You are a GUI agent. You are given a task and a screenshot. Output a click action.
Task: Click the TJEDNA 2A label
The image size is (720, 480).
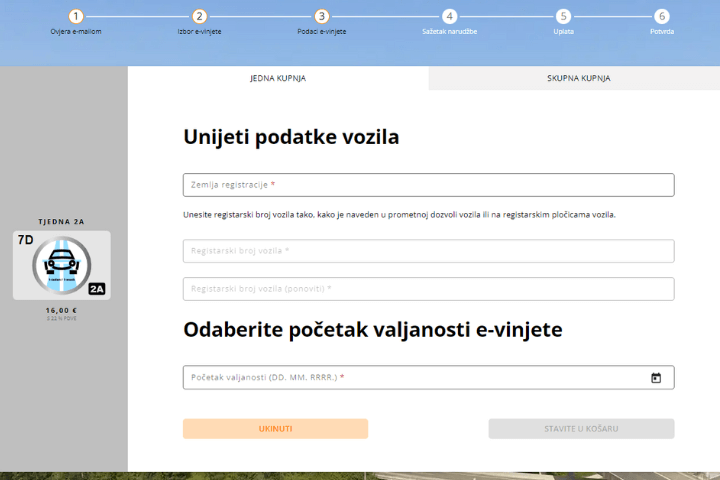click(x=62, y=222)
